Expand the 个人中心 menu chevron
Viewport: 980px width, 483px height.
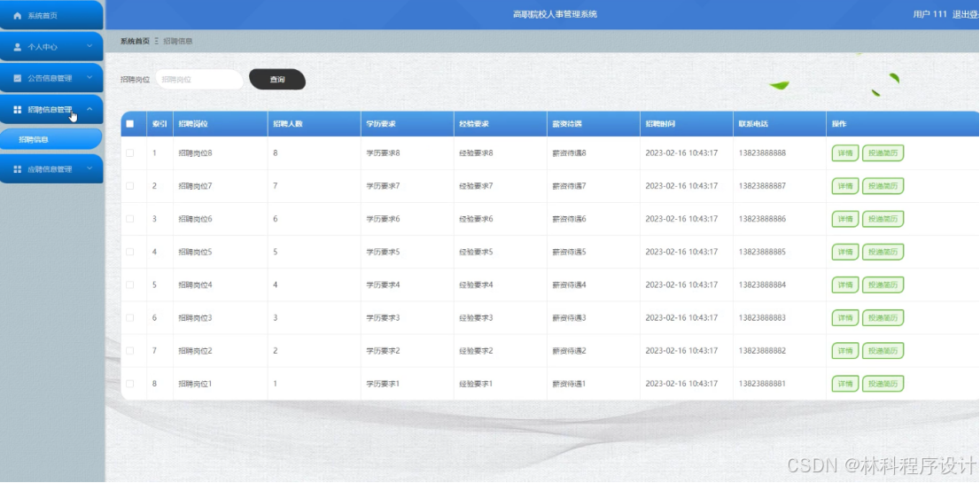point(89,46)
